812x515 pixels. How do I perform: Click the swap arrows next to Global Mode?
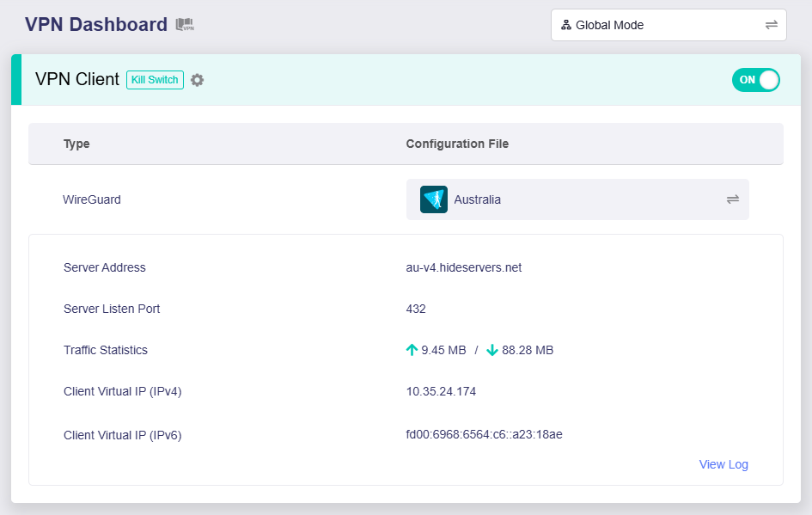point(772,25)
